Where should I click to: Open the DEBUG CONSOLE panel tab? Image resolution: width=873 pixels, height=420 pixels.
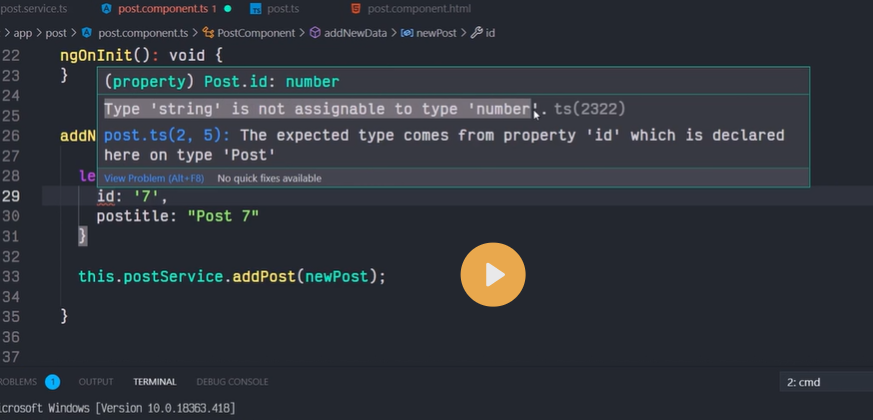tap(232, 382)
